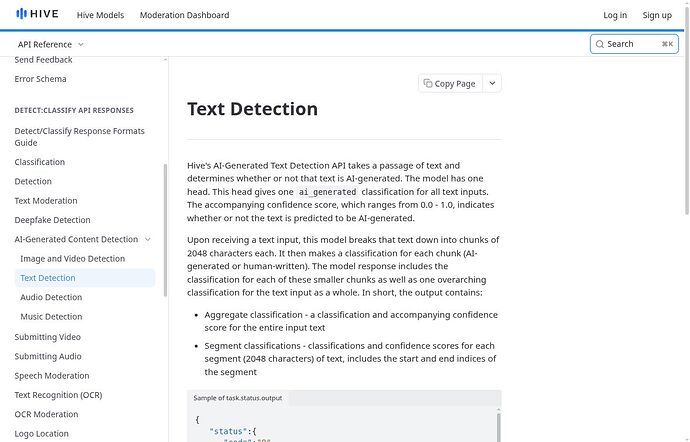Open Classification page in sidebar
The image size is (690, 442).
click(x=40, y=162)
